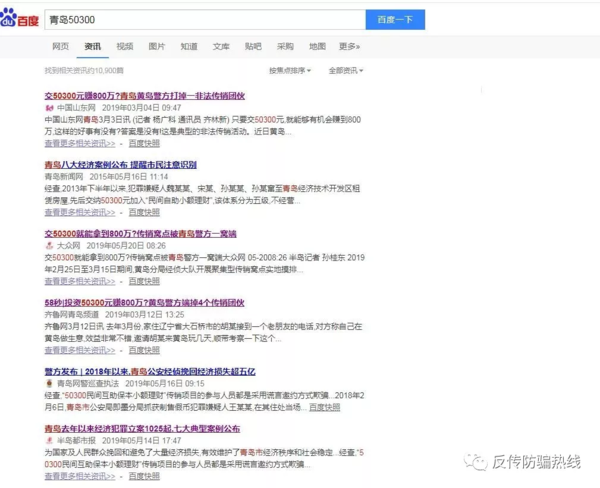
Task: Click the 青岛网警巡查执法 source icon
Action: pyautogui.click(x=49, y=383)
